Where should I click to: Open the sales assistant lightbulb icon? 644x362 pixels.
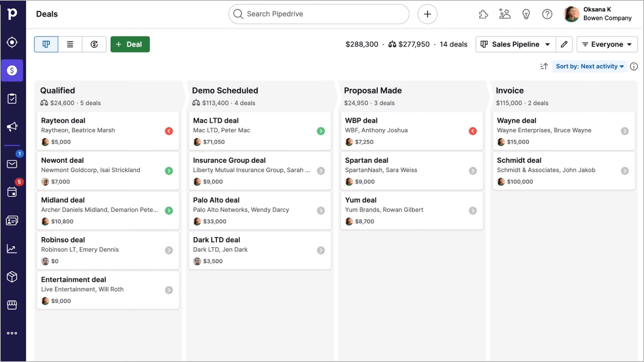(526, 14)
